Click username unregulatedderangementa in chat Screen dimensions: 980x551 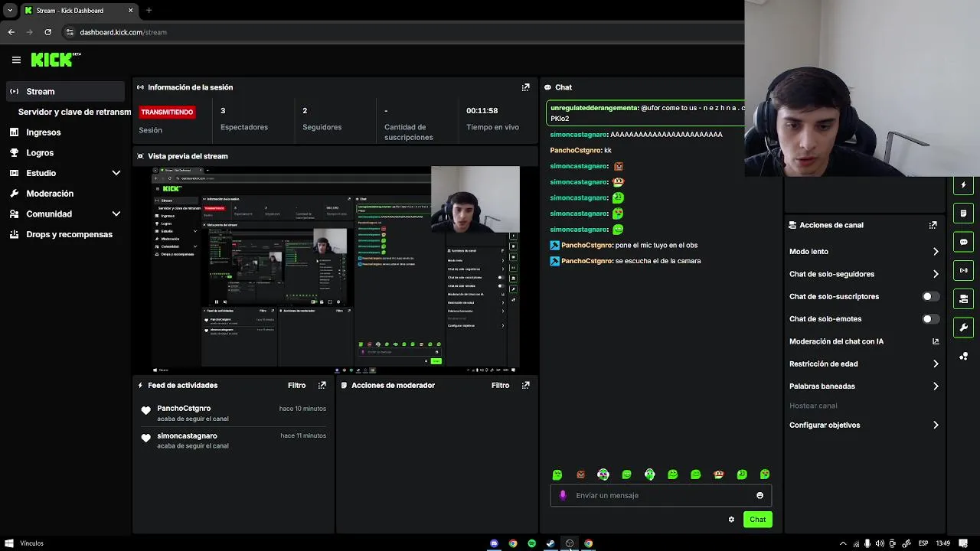(x=594, y=108)
